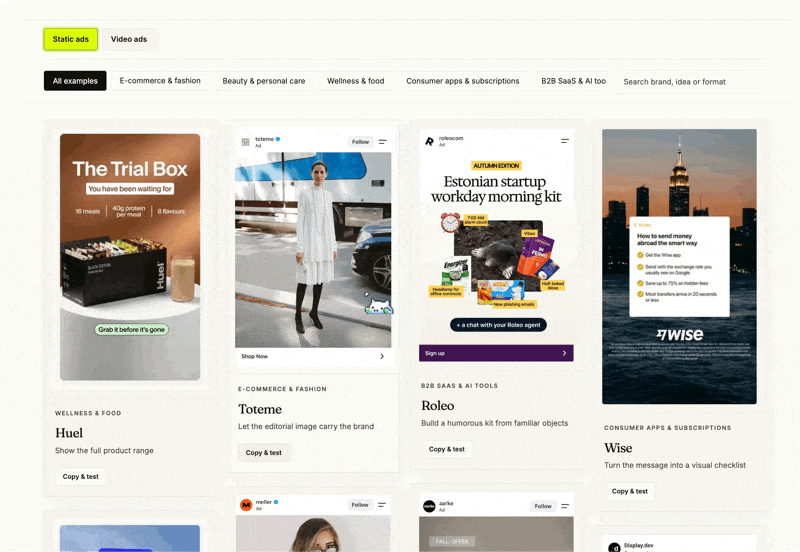Select the All examples filter
The height and width of the screenshot is (552, 800).
pyautogui.click(x=75, y=81)
